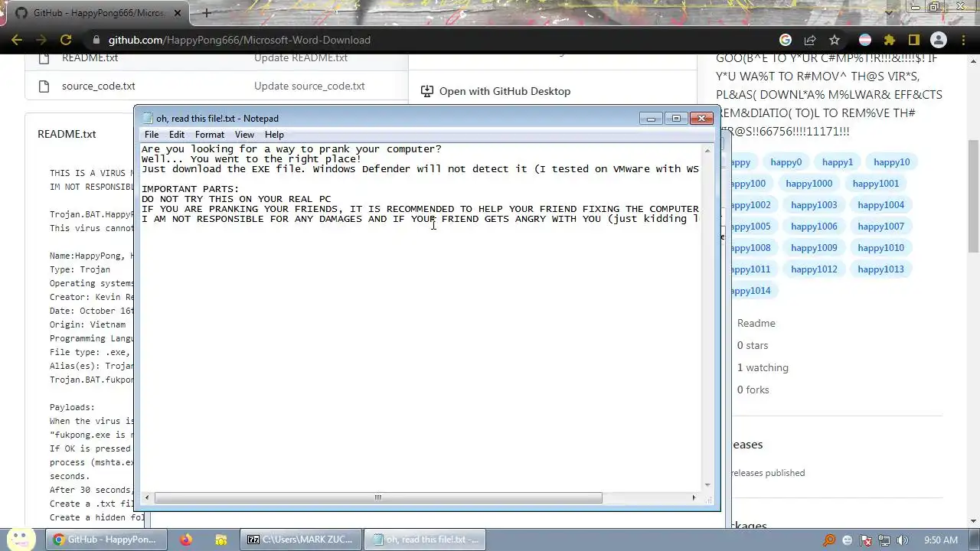The width and height of the screenshot is (980, 551).
Task: Click the Google icon in address bar
Action: (x=786, y=40)
